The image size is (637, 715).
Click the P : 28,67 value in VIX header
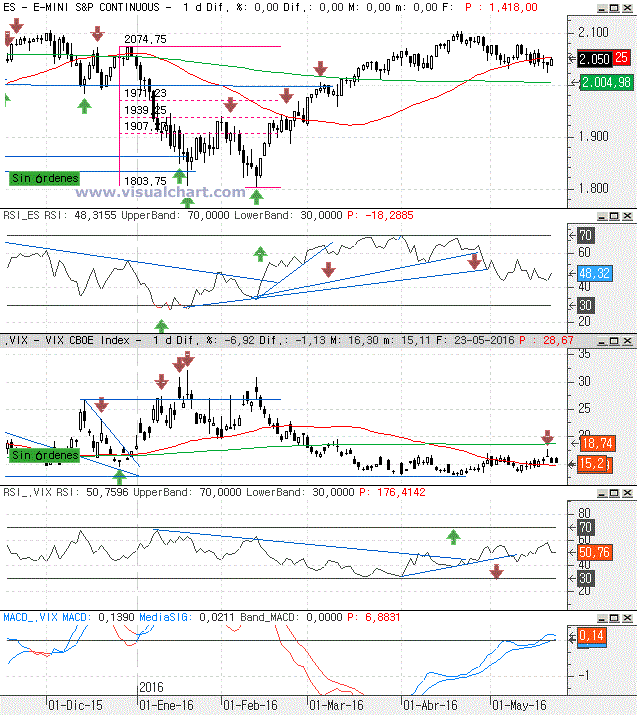point(546,340)
